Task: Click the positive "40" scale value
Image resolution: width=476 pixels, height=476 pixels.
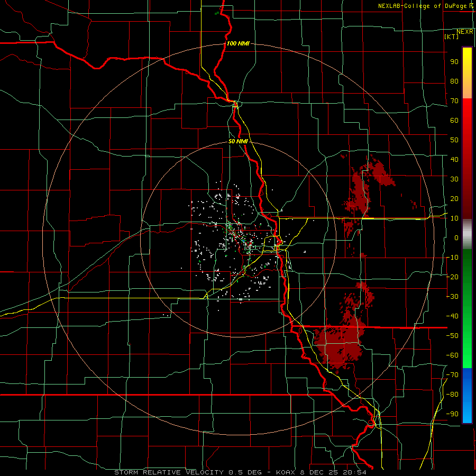Action: pos(454,159)
